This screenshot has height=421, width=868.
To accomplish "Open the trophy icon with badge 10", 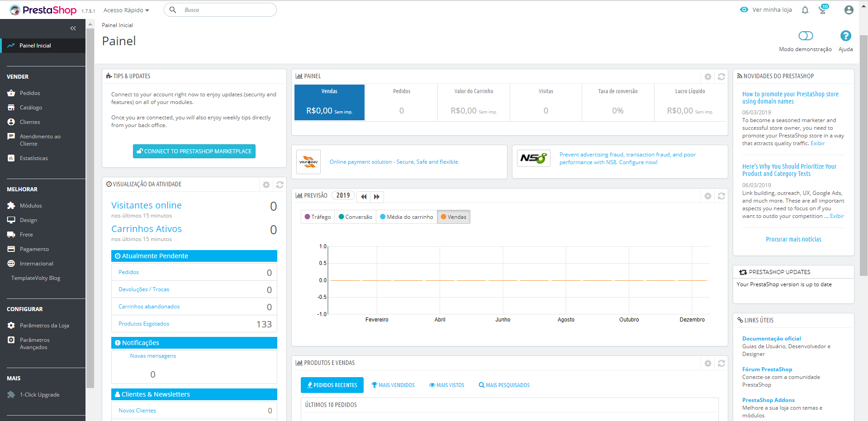I will click(823, 9).
